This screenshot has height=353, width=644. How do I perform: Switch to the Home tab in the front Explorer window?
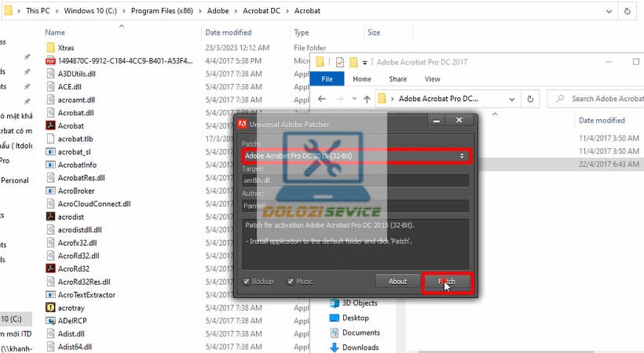362,78
